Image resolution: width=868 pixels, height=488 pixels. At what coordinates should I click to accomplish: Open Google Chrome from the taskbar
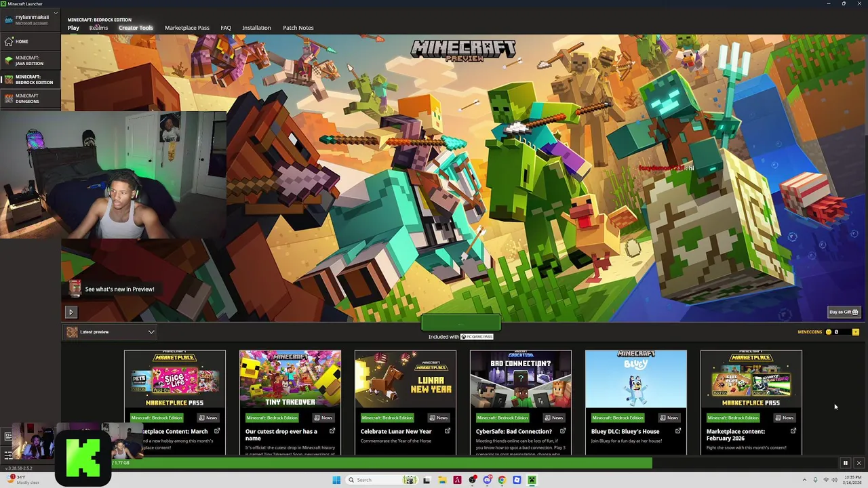click(502, 480)
